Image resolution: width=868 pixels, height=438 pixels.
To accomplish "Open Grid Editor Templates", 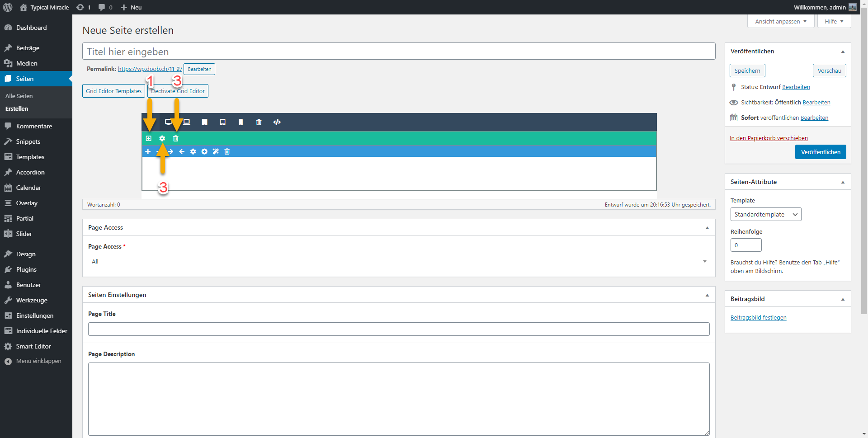I will [113, 91].
